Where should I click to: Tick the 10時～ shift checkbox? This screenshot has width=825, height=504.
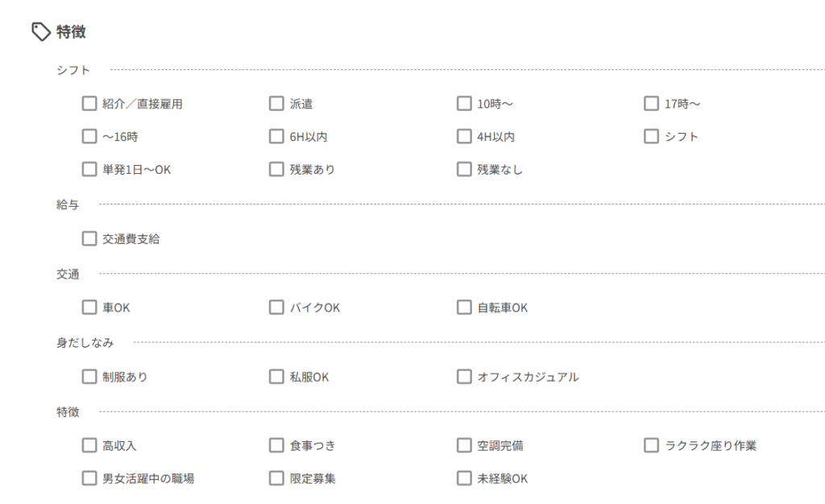click(464, 103)
